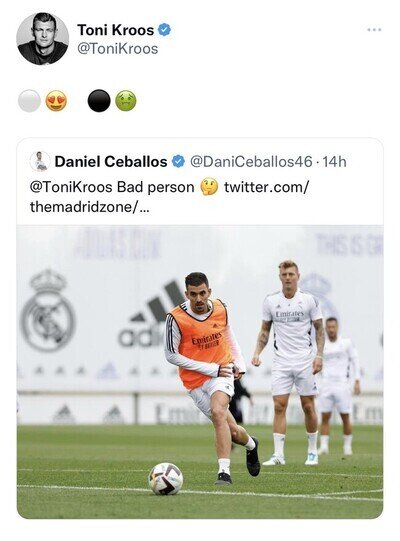
Task: Click the Toni Kroos display name
Action: point(116,30)
